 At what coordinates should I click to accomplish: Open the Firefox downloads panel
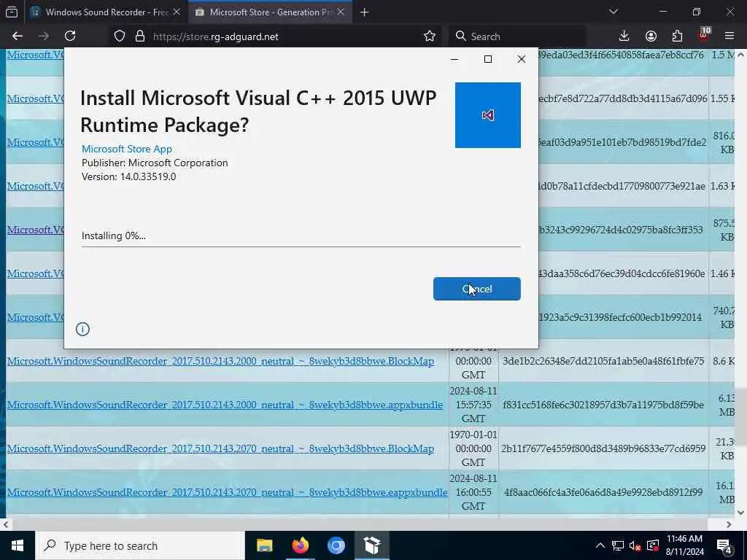tap(624, 36)
